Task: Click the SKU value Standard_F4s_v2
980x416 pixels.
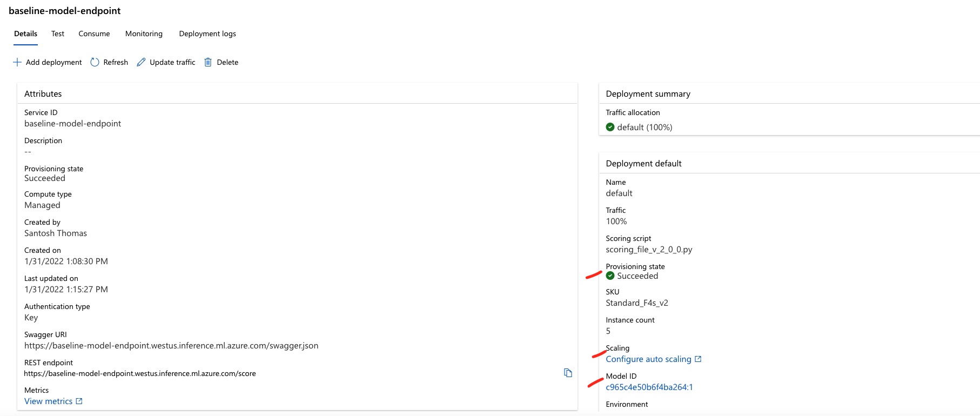Action: coord(637,303)
